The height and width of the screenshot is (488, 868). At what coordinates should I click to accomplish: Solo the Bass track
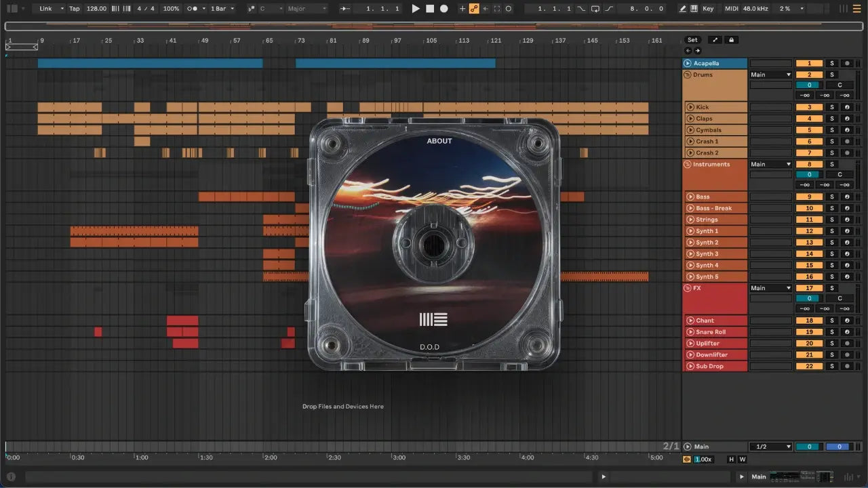click(x=832, y=197)
